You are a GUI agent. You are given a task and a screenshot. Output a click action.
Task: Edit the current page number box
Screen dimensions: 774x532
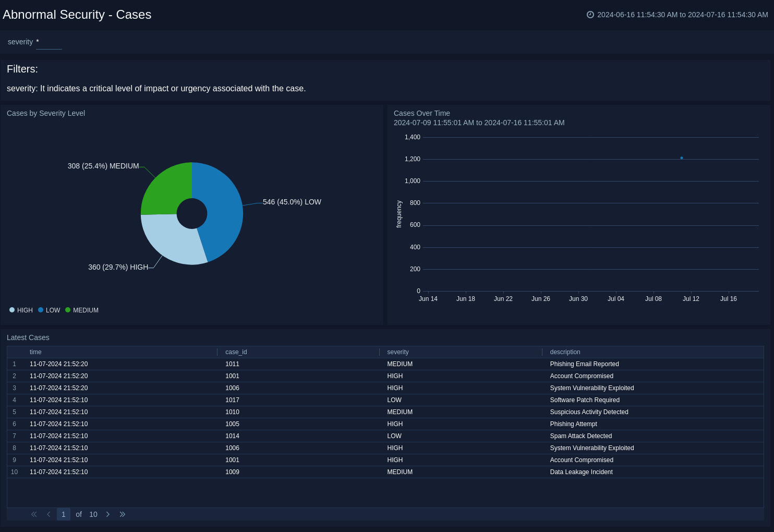point(64,514)
